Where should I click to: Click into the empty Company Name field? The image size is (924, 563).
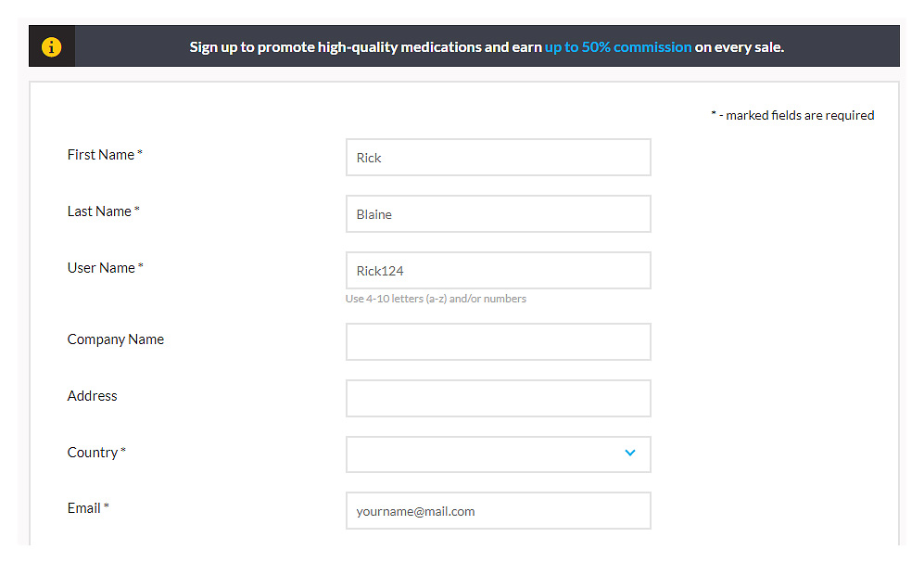tap(498, 341)
